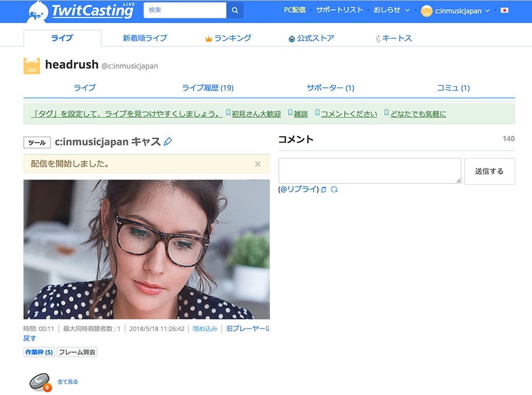Click the search magnifier icon
The height and width of the screenshot is (395, 532).
(235, 10)
